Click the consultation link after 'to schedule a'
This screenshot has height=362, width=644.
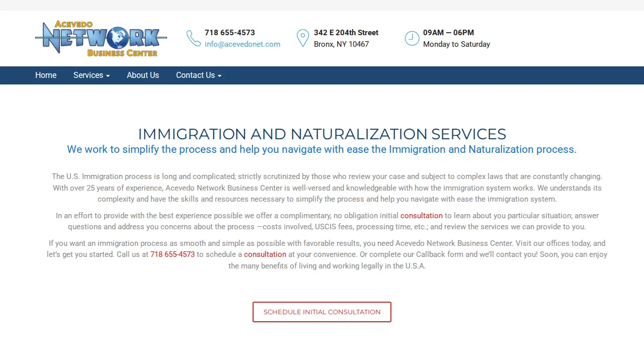[265, 254]
